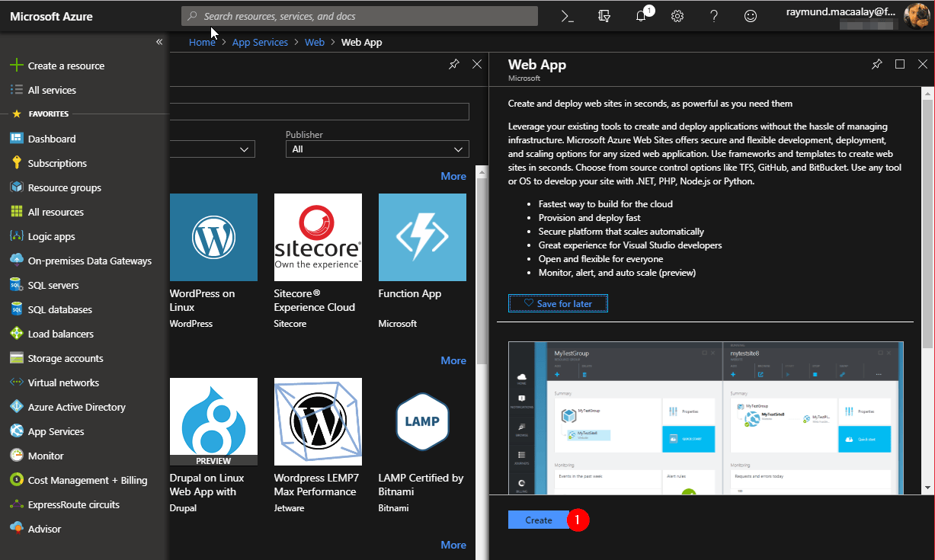Click the Create button
This screenshot has width=935, height=560.
[539, 520]
